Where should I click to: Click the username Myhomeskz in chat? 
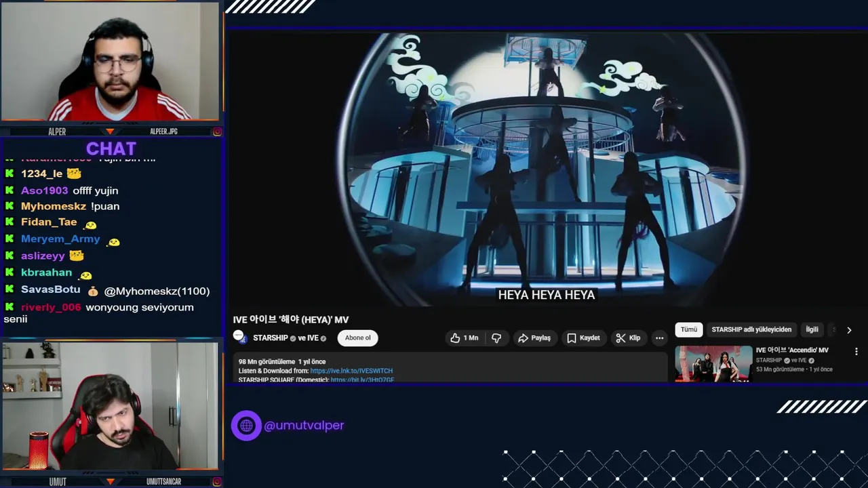click(x=54, y=206)
